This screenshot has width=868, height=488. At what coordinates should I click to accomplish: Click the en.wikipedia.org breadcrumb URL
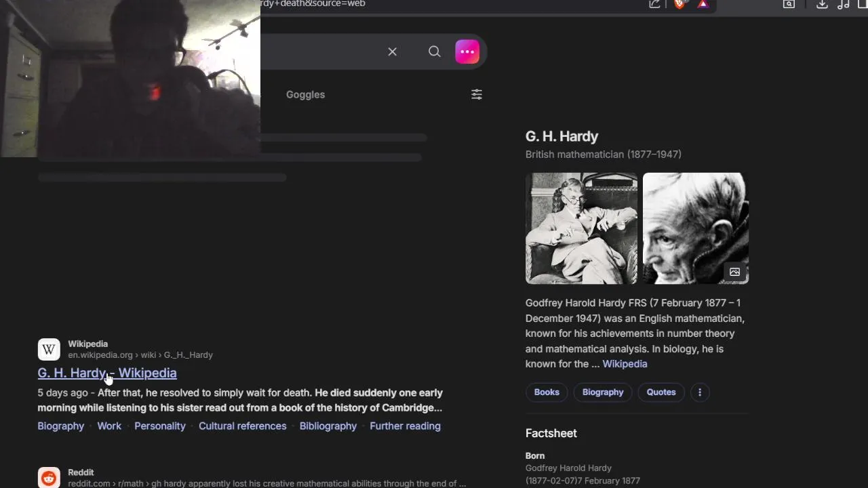(x=140, y=355)
